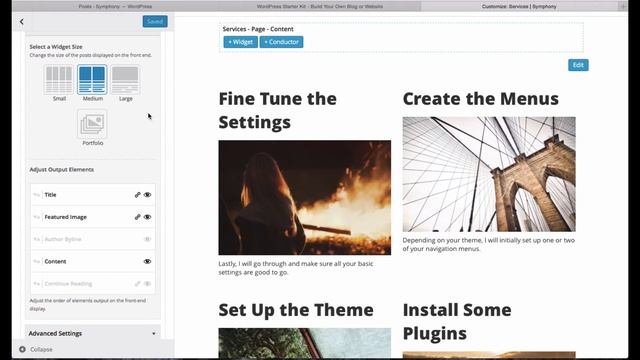640x360 pixels.
Task: Select the Small widget size
Action: tap(59, 80)
